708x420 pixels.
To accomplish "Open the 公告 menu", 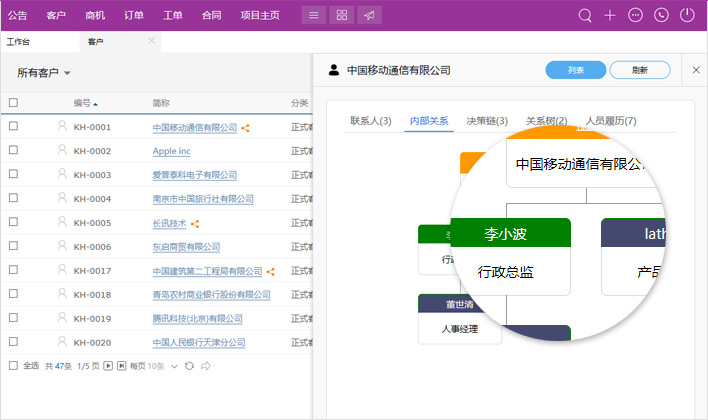I will [x=17, y=15].
